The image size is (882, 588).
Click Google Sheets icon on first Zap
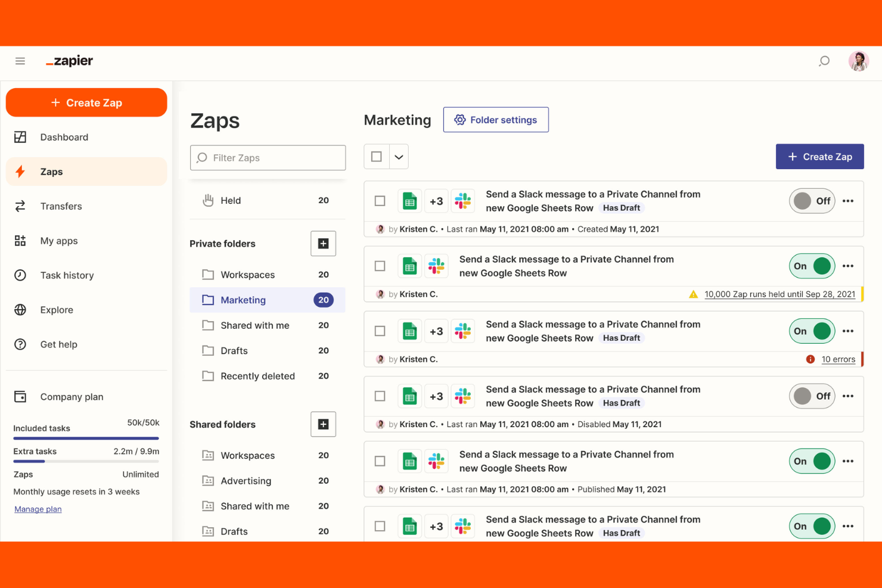409,201
